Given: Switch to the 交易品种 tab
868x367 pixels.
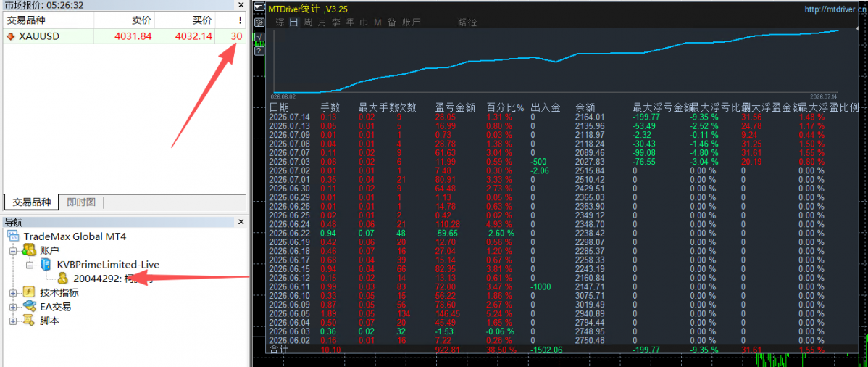Looking at the screenshot, I should (x=32, y=202).
